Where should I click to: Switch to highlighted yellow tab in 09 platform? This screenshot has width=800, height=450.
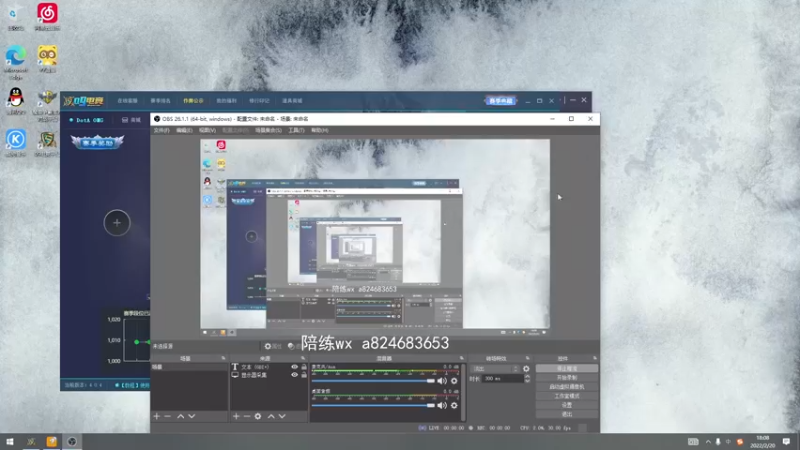pos(193,101)
